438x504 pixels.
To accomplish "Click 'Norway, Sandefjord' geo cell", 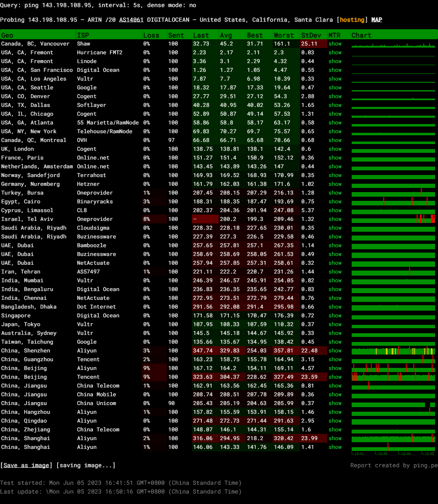I will pos(30,175).
